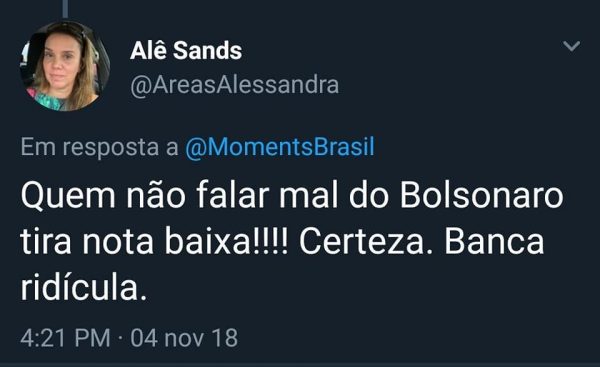Viewport: 600px width, 367px height.
Task: Expand tweet options chevron menu
Action: pyautogui.click(x=572, y=46)
